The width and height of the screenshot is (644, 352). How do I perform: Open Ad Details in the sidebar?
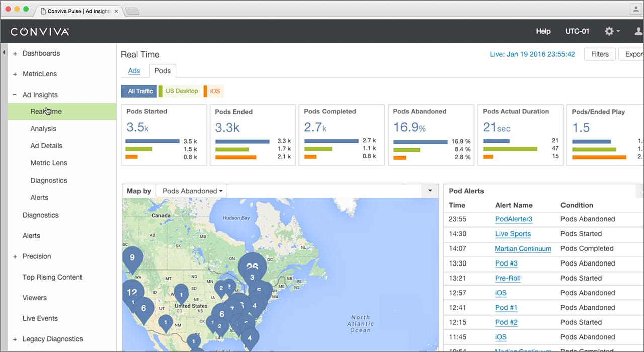click(x=46, y=146)
